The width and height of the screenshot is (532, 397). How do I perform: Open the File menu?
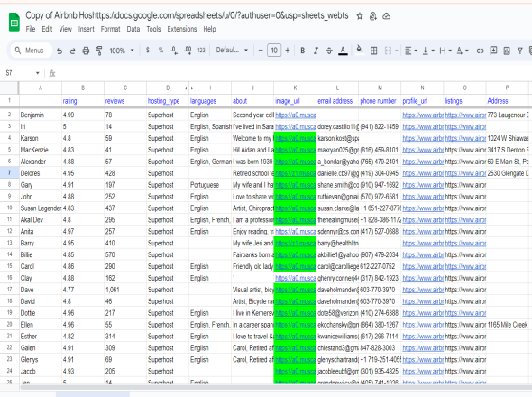31,29
